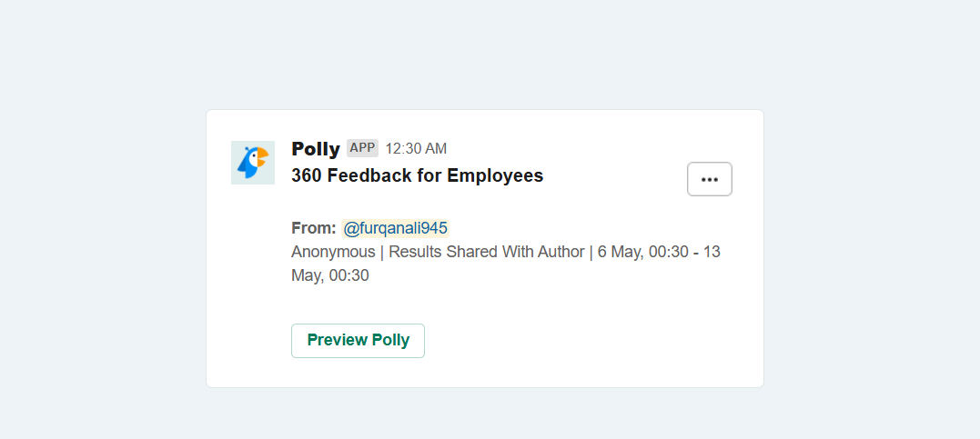980x439 pixels.
Task: Open the @furqanali945 user mention
Action: (395, 228)
